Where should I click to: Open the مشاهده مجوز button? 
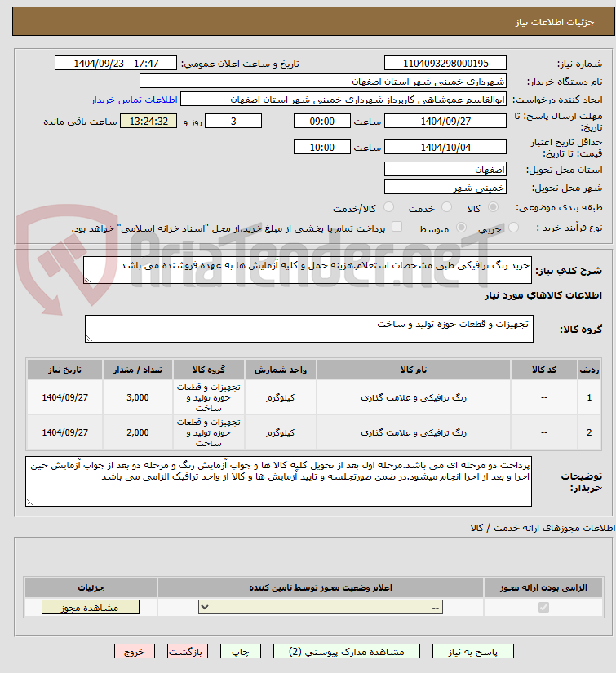[90, 607]
